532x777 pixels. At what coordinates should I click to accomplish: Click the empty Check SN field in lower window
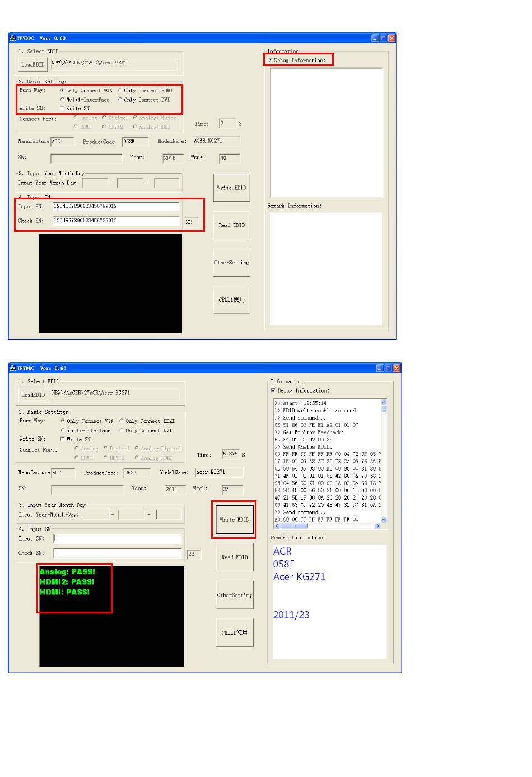pos(118,553)
